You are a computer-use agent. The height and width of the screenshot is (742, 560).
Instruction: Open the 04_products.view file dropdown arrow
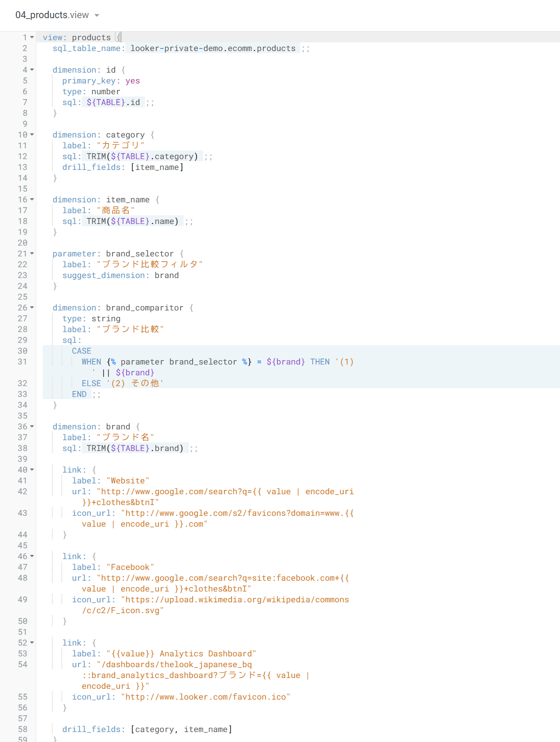point(97,16)
